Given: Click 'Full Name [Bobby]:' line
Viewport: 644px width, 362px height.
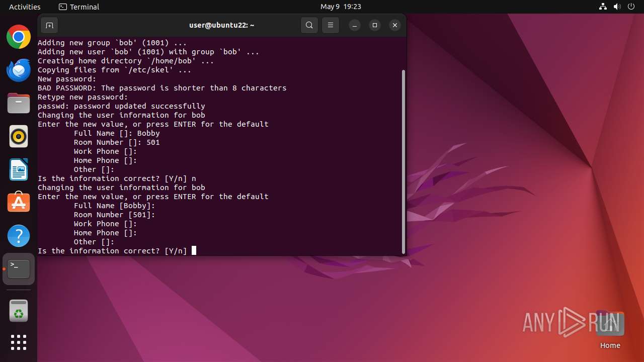Looking at the screenshot, I should tap(115, 206).
